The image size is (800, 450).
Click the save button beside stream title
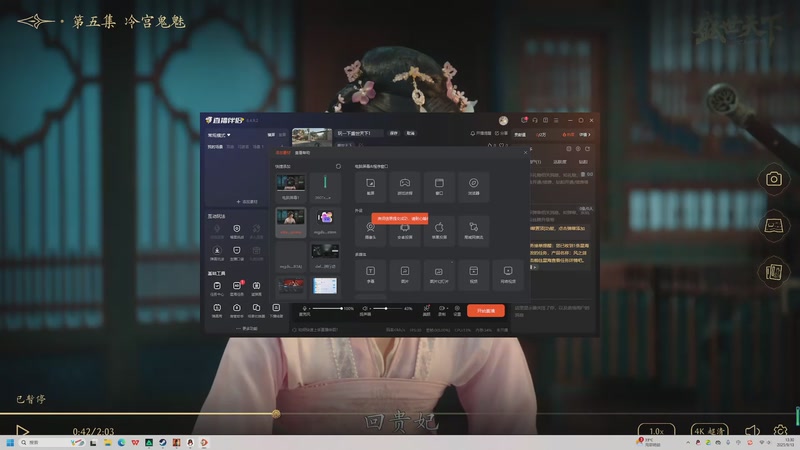(393, 133)
